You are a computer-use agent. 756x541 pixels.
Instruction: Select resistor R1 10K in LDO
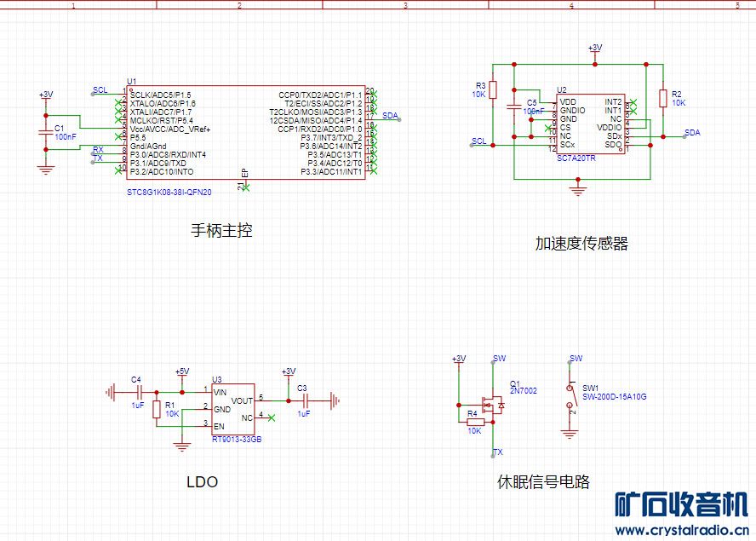[156, 409]
